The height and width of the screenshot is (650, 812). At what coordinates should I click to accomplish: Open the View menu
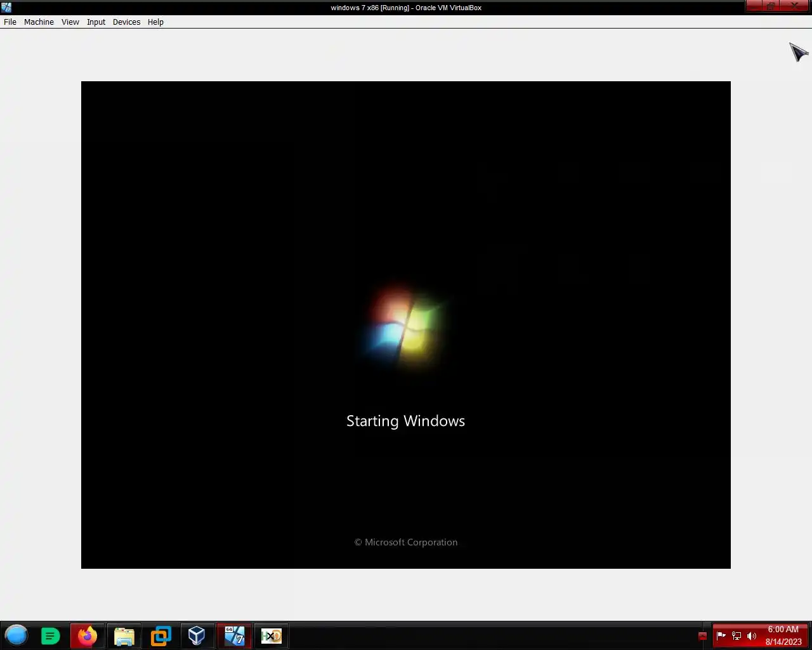click(x=70, y=22)
